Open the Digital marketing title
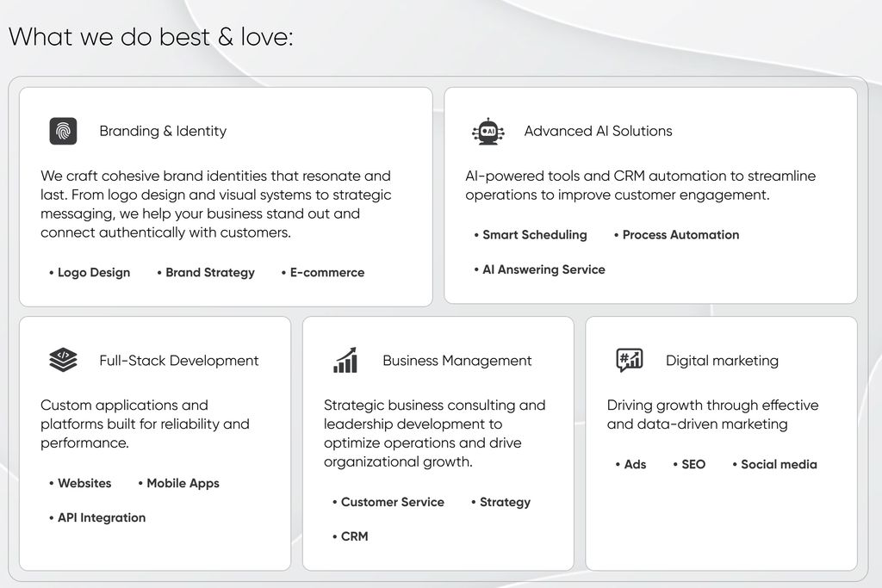Image resolution: width=882 pixels, height=588 pixels. [722, 361]
